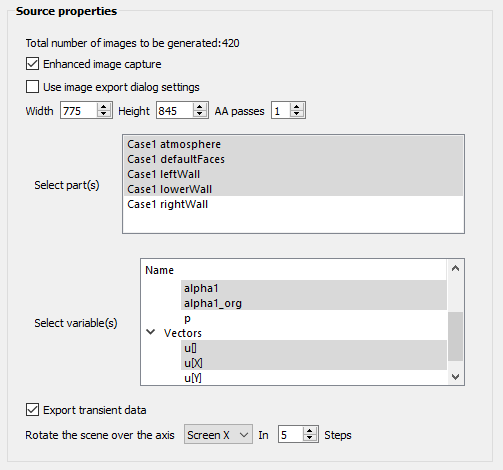Click the variable list scroll-up arrow
The height and width of the screenshot is (470, 503).
coord(455,268)
